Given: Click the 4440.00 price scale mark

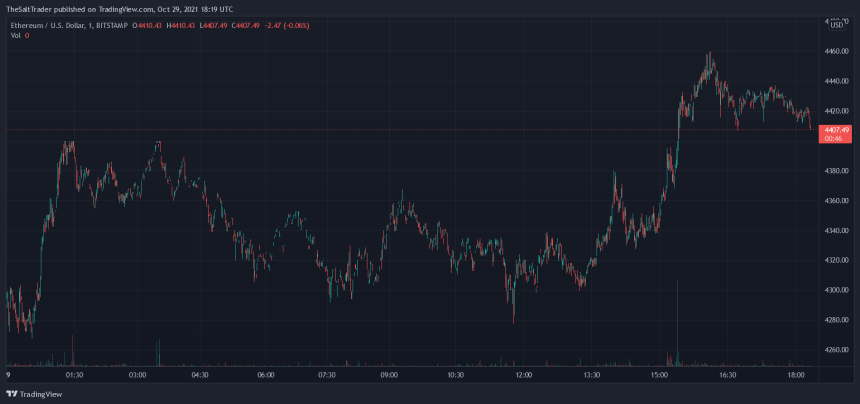Looking at the screenshot, I should click(837, 80).
